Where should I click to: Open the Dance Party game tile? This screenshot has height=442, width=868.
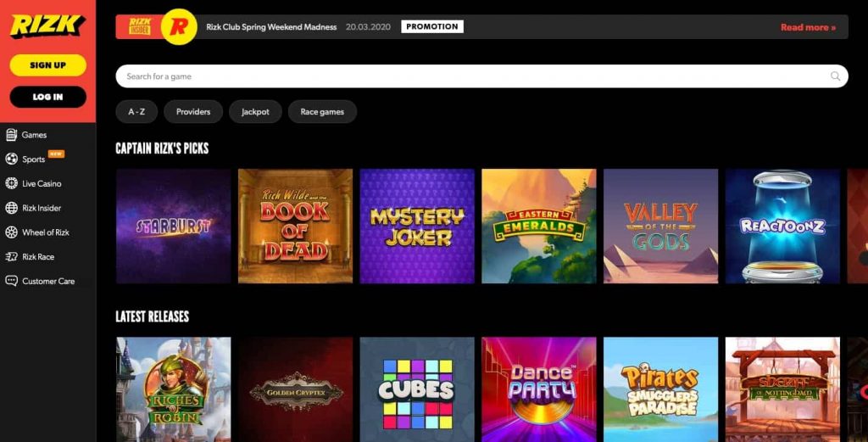coord(538,389)
